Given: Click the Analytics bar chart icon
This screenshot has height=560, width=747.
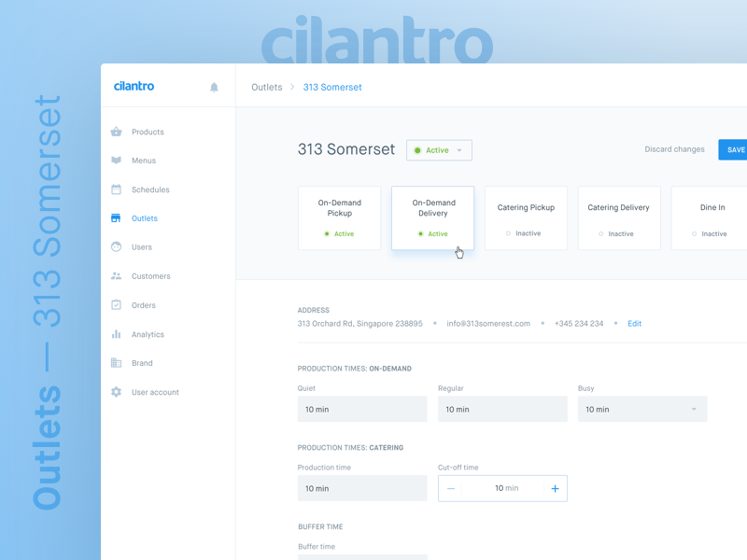Looking at the screenshot, I should pyautogui.click(x=116, y=334).
